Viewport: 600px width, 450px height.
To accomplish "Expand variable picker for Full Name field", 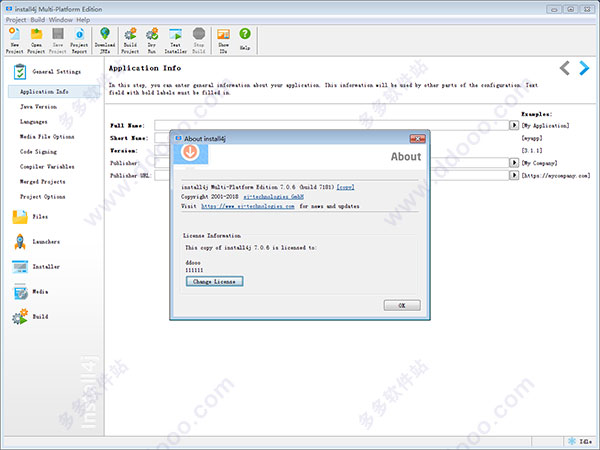I will pyautogui.click(x=514, y=125).
